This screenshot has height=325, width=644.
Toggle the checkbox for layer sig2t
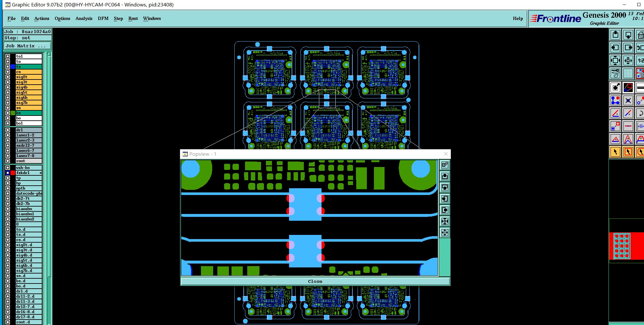pyautogui.click(x=8, y=77)
